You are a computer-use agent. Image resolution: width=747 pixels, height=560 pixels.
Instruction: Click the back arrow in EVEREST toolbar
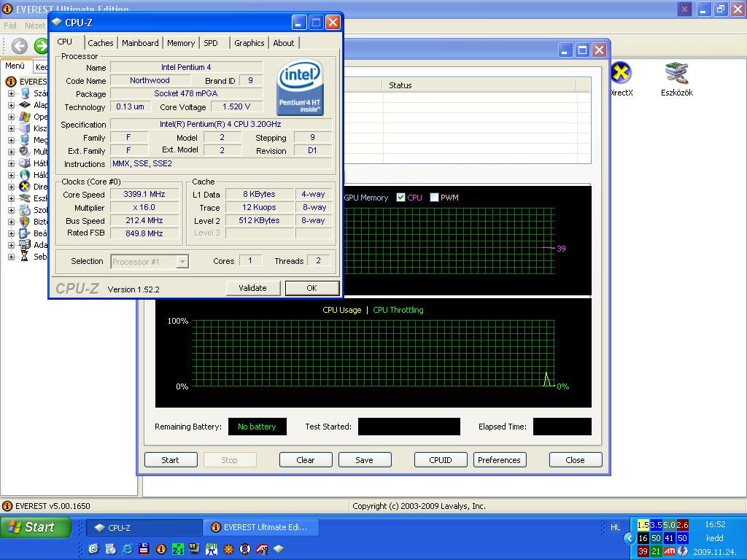19,46
